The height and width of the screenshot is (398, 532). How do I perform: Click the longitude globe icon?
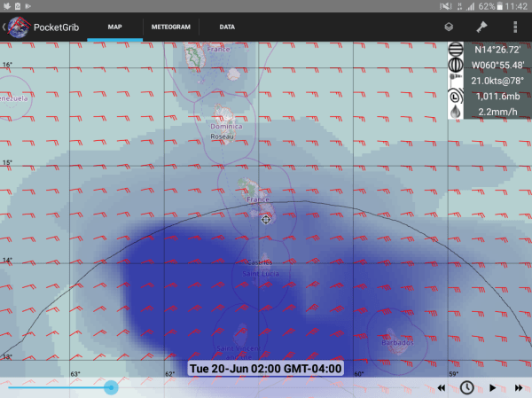[455, 65]
